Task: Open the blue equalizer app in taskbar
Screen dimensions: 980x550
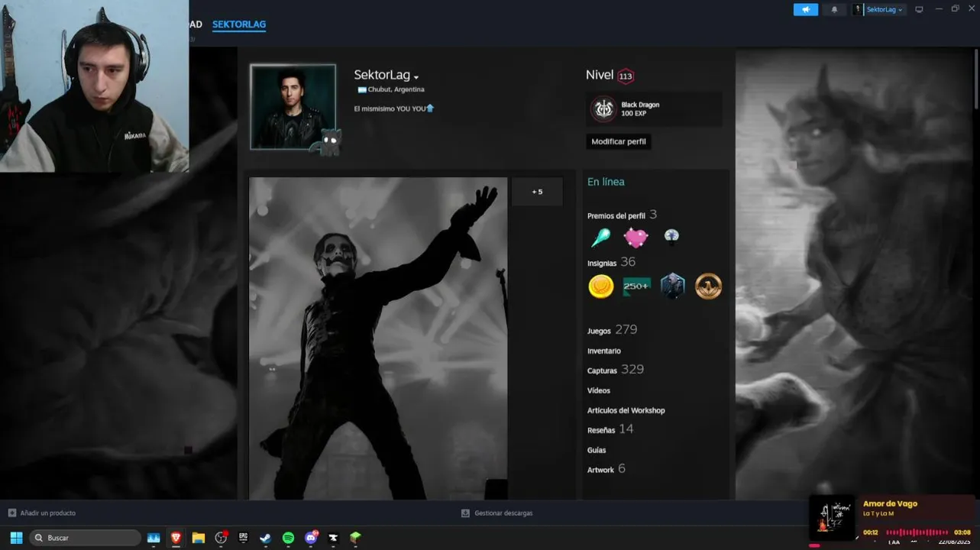Action: (154, 538)
